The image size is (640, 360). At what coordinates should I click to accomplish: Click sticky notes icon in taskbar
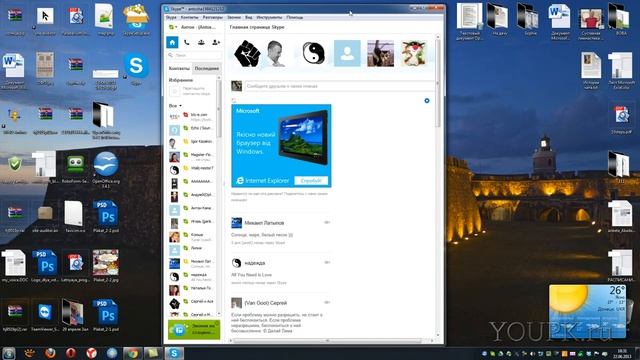point(153,353)
